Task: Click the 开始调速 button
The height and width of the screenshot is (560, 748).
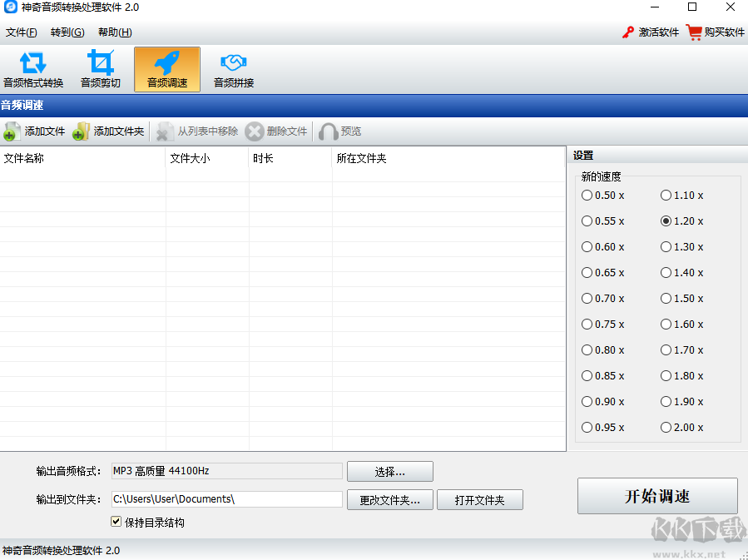Action: [657, 496]
